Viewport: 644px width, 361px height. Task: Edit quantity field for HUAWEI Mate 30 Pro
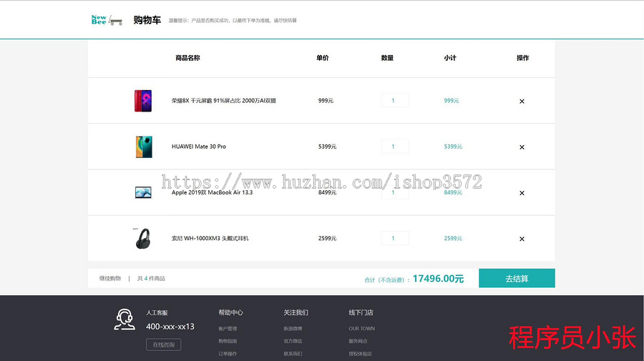pyautogui.click(x=395, y=147)
